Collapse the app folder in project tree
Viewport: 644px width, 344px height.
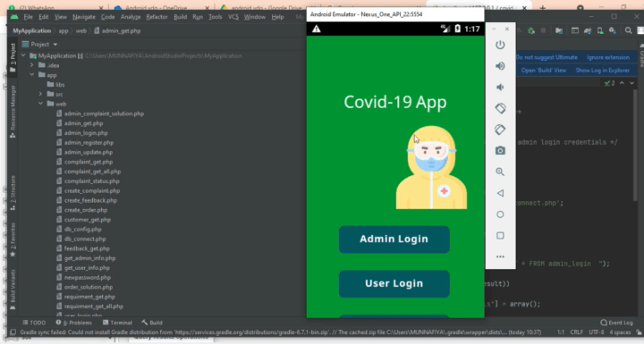click(x=32, y=75)
